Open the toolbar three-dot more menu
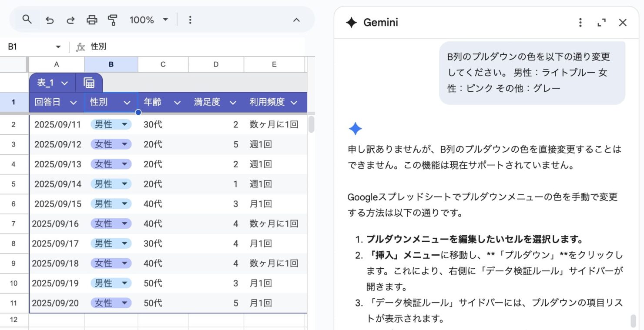This screenshot has width=644, height=330. (190, 20)
